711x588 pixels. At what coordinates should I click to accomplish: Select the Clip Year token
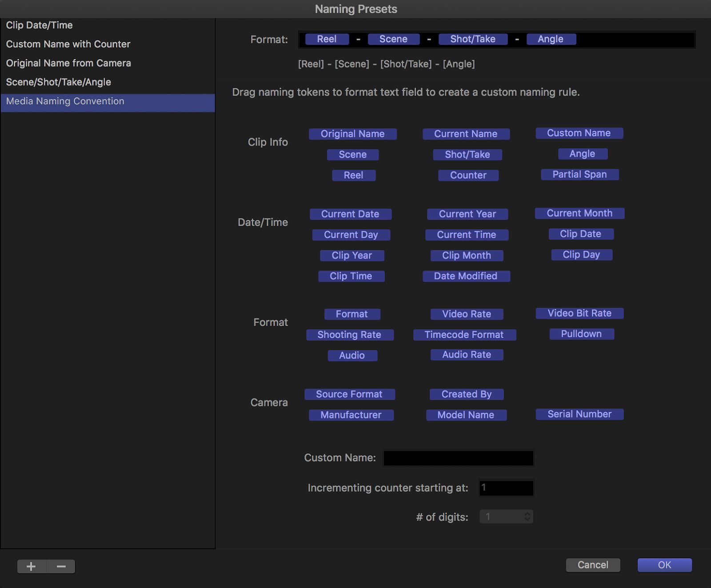point(352,256)
